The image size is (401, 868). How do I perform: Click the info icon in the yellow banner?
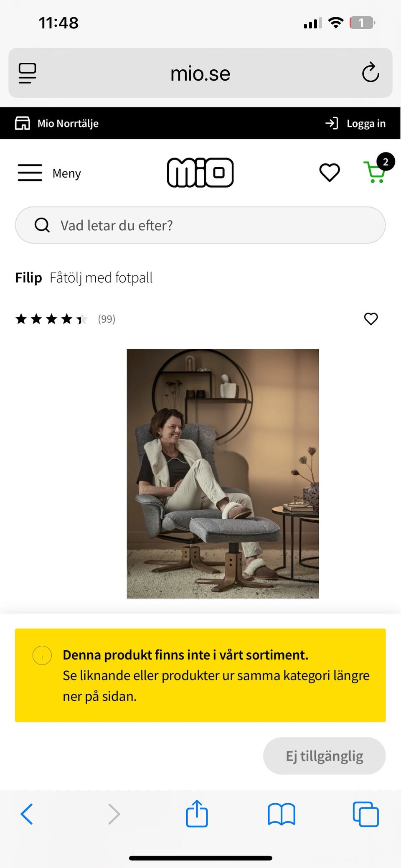tap(42, 655)
